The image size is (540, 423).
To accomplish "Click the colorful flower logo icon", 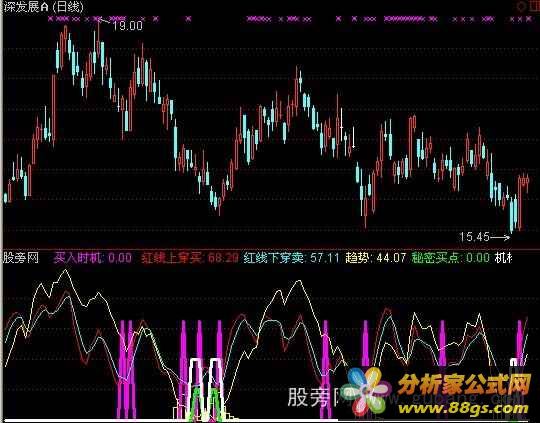I will pyautogui.click(x=366, y=391).
